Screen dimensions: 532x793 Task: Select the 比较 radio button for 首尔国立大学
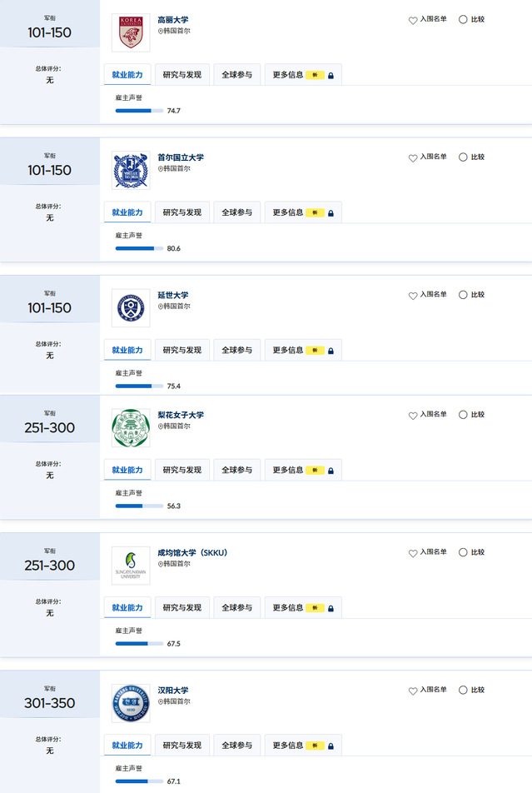(x=463, y=157)
